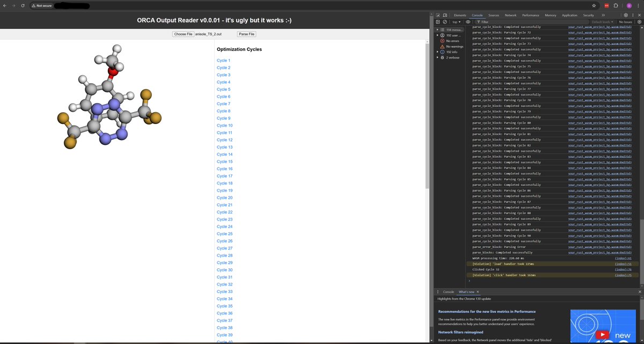Switch to the Sources tab
The height and width of the screenshot is (344, 644).
pos(494,15)
